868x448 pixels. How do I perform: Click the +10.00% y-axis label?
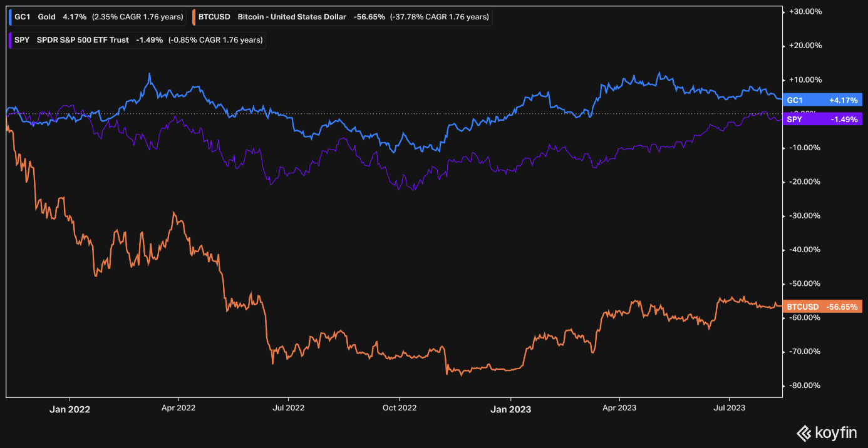coord(805,79)
